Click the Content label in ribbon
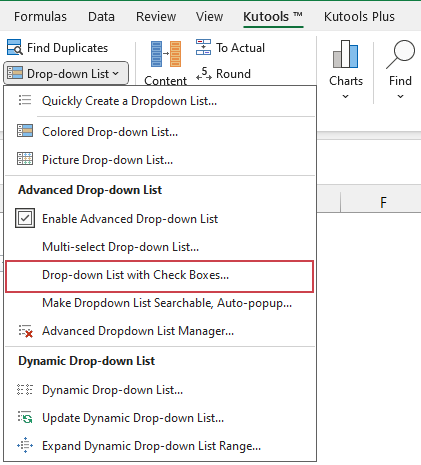Viewport: 421px width, 465px height. (x=166, y=80)
